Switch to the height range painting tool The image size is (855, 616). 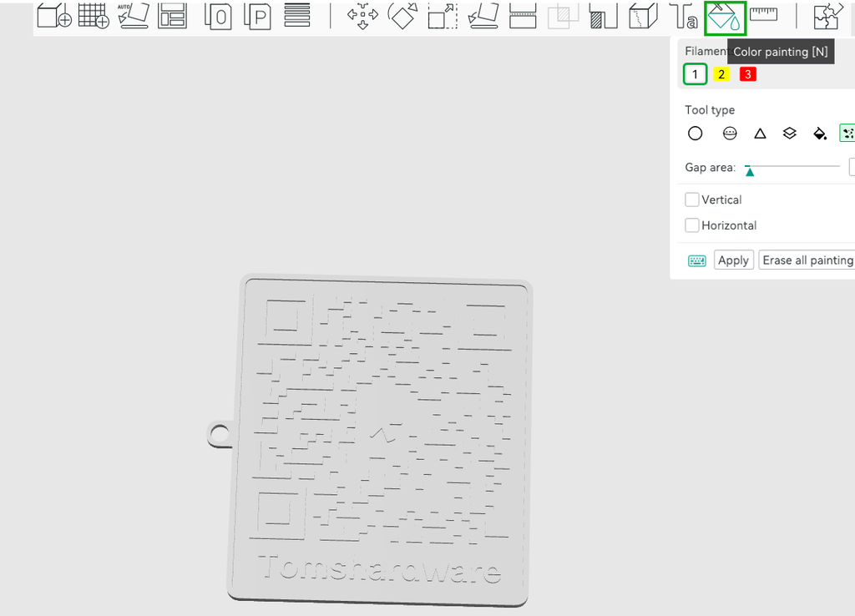[x=789, y=133]
